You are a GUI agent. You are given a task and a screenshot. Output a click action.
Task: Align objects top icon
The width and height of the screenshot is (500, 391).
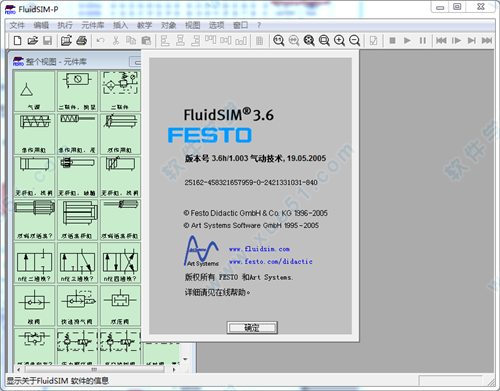pyautogui.click(x=210, y=40)
